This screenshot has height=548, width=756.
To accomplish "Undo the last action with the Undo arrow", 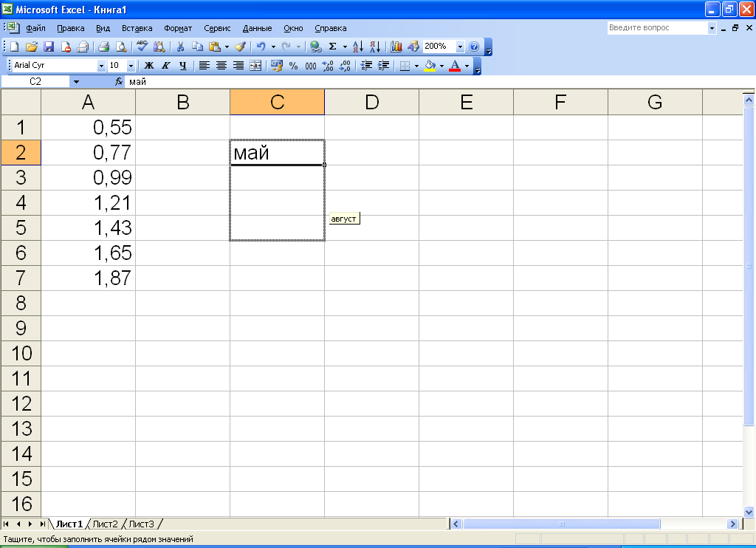I will (261, 47).
